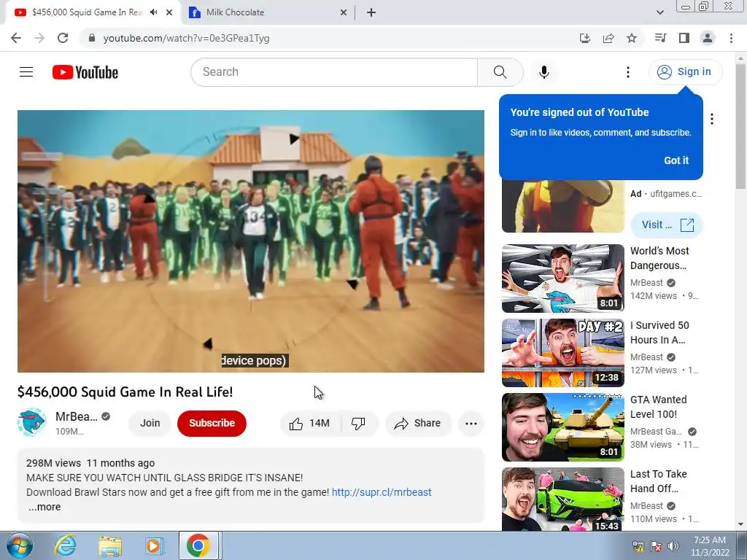
Task: Click the MrBeast channel name
Action: click(x=76, y=416)
